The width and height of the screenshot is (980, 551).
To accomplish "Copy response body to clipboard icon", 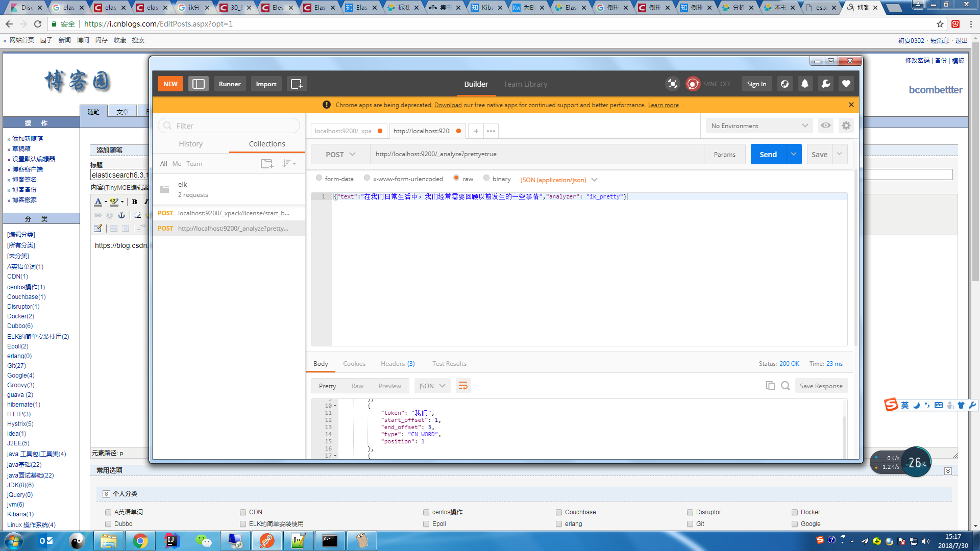I will [x=770, y=386].
